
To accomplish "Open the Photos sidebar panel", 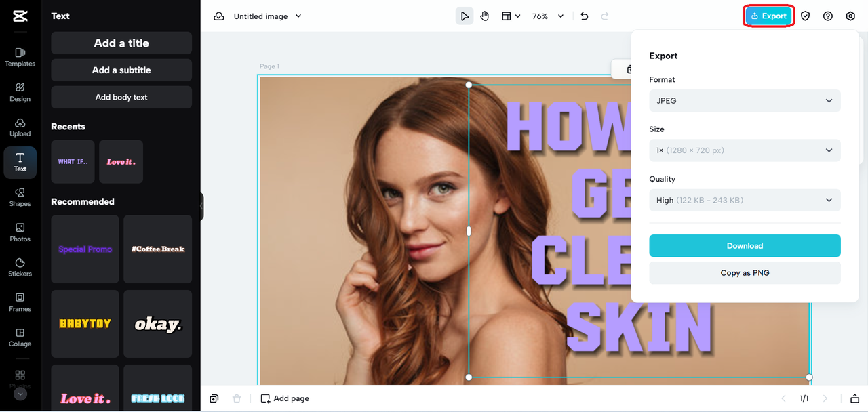I will (x=20, y=232).
